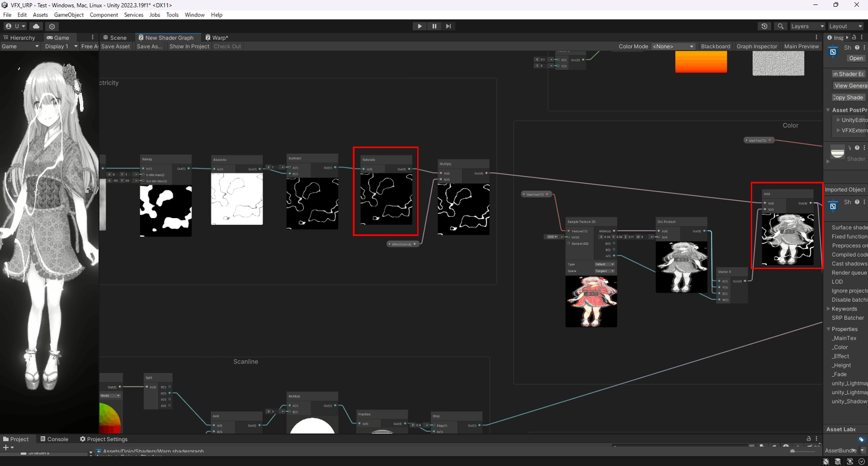Click the Save As... button
Image resolution: width=868 pixels, height=466 pixels.
[149, 46]
